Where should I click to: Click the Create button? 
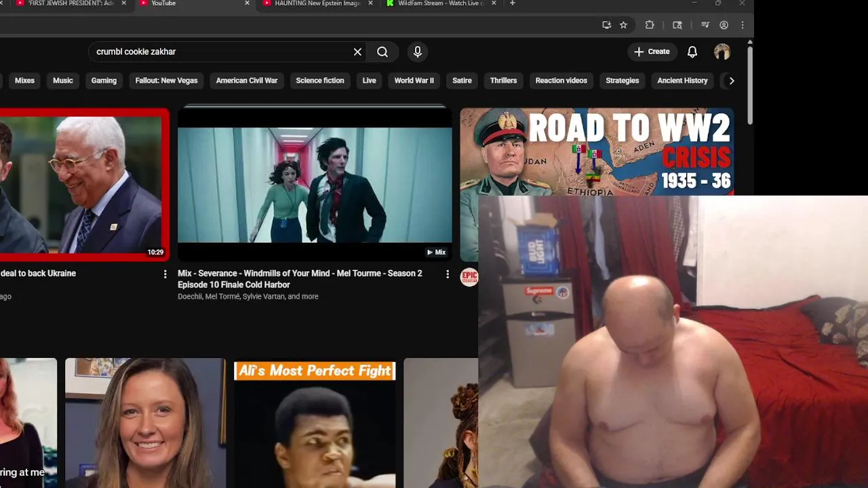(x=652, y=52)
